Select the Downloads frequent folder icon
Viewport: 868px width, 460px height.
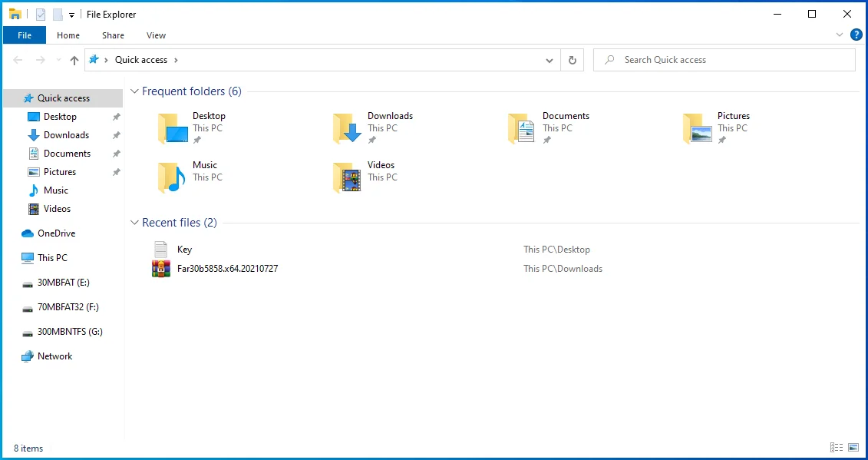coord(348,128)
